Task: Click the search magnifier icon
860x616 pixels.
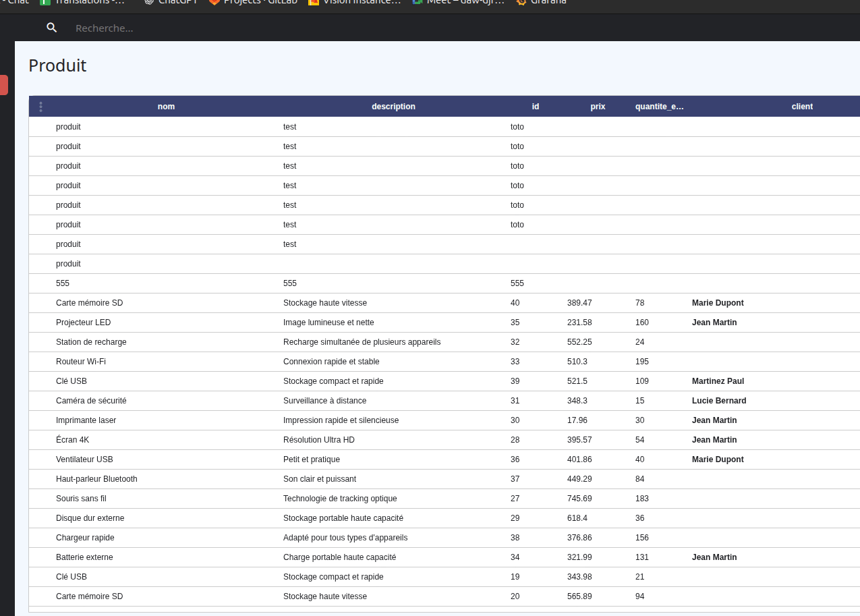Action: tap(52, 28)
